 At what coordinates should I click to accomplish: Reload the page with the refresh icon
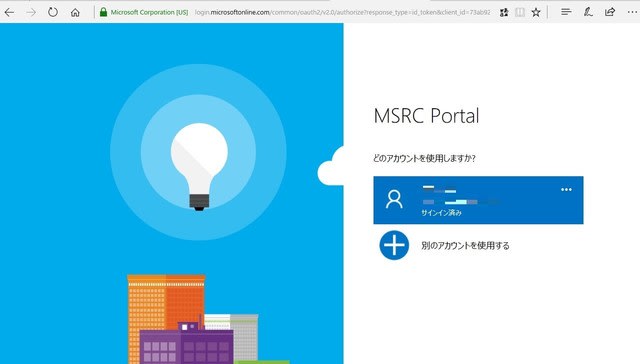[53, 12]
